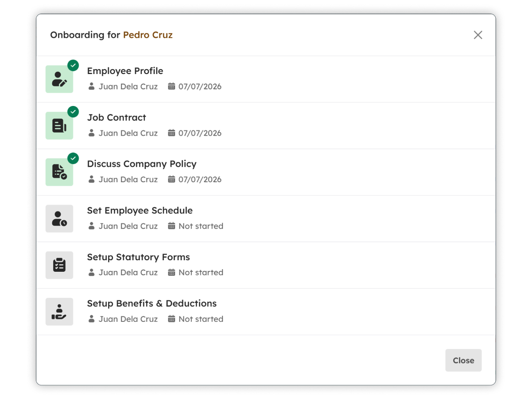Select the Discuss Company Policy icon
This screenshot has height=399, width=532.
pos(59,172)
